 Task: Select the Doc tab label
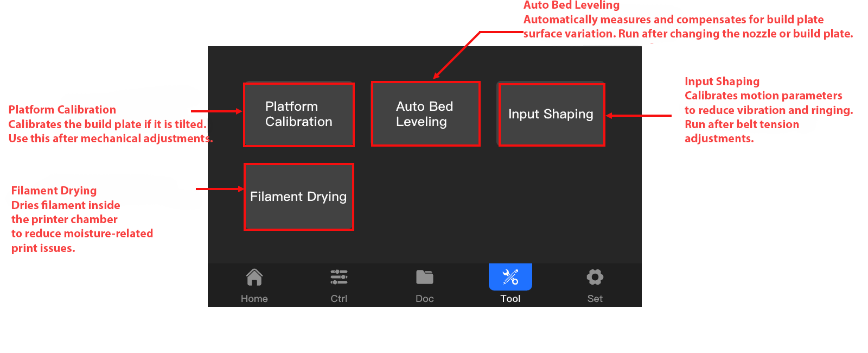click(x=424, y=299)
